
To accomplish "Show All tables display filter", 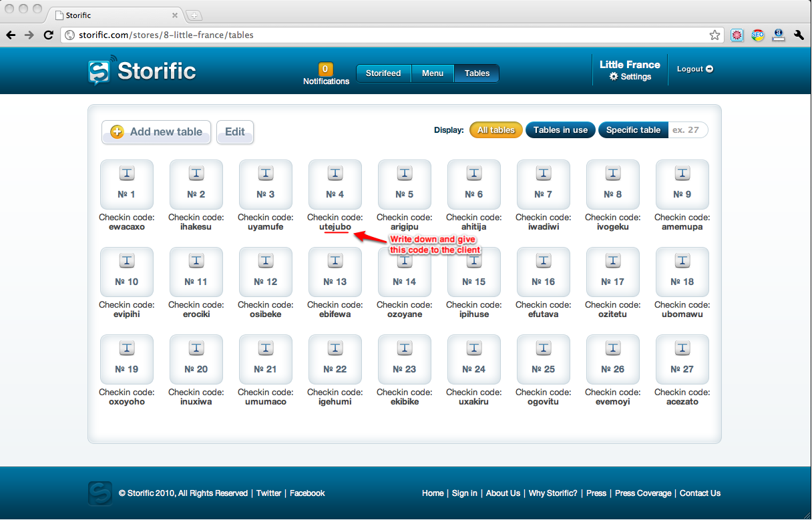I will pos(495,130).
